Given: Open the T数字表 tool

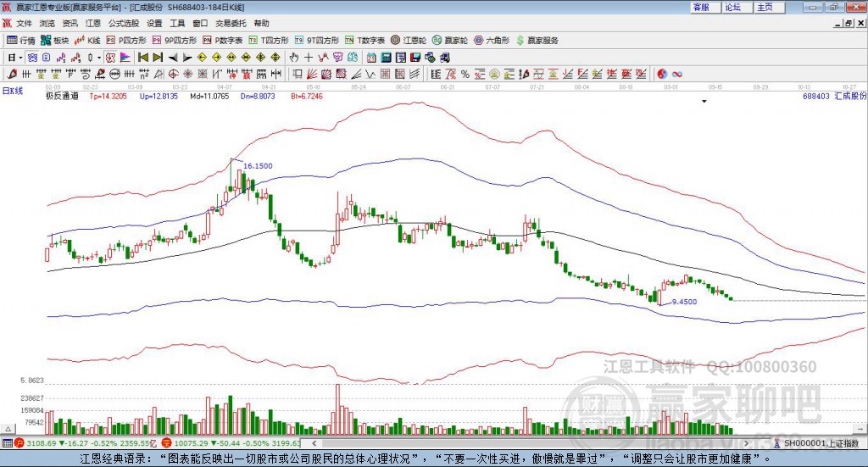Looking at the screenshot, I should pos(364,41).
